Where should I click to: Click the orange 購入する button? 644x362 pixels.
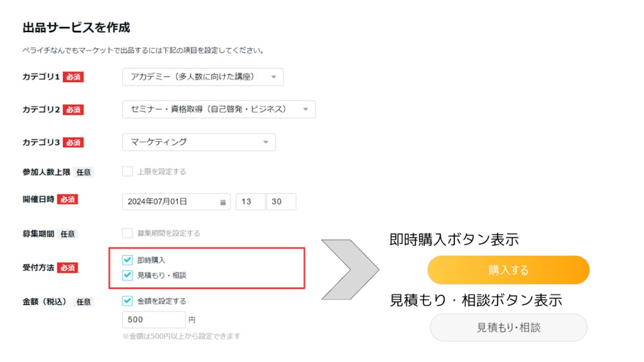508,270
